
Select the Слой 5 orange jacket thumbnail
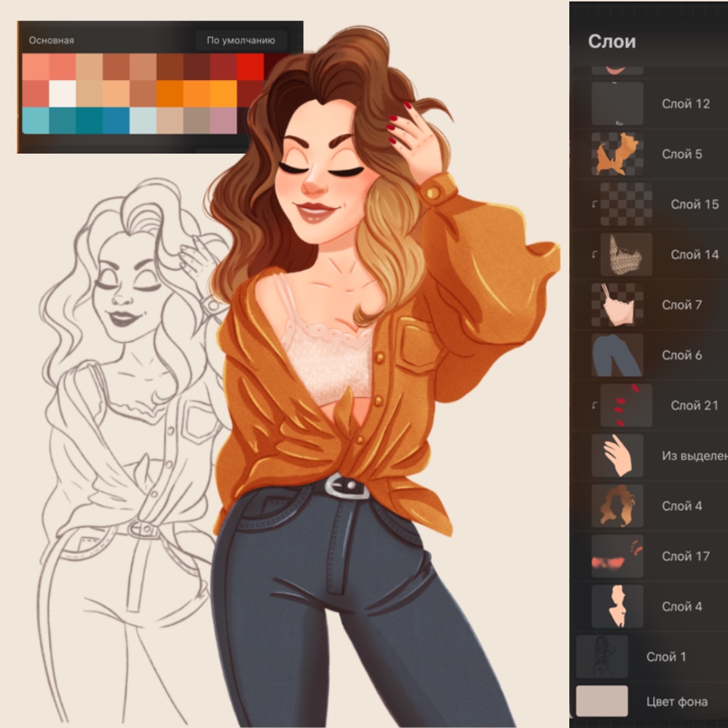[x=617, y=154]
